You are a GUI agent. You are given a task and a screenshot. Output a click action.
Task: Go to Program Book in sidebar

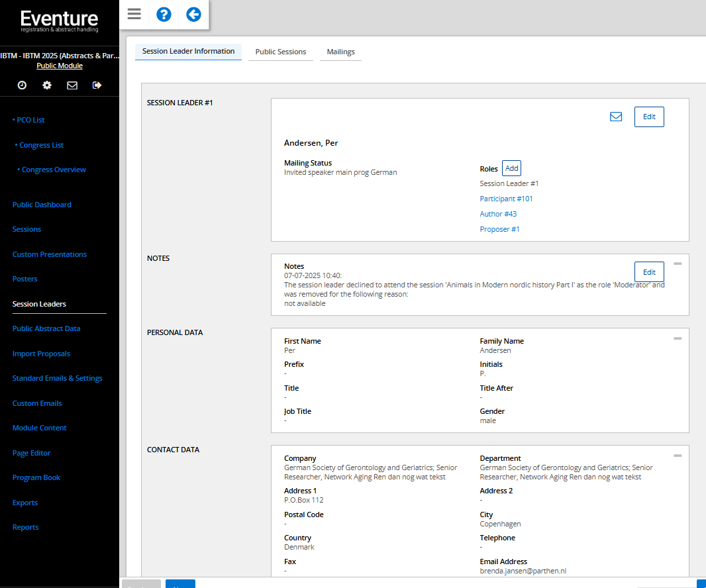tap(36, 477)
